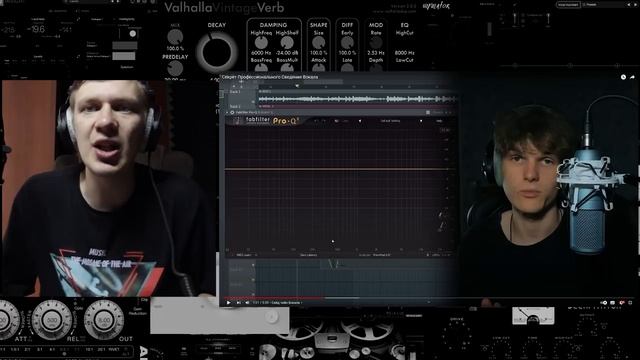Click the Pro-Q Help button
The width and height of the screenshot is (640, 360).
[439, 121]
